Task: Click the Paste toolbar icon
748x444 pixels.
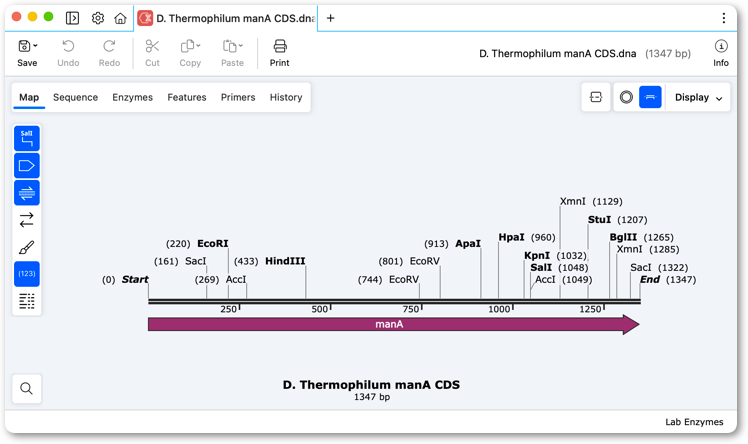Action: 229,46
